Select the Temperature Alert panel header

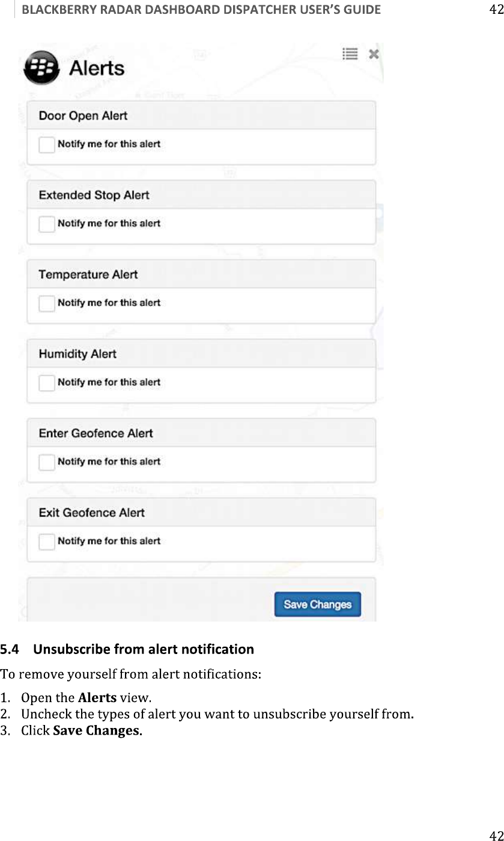[x=88, y=274]
